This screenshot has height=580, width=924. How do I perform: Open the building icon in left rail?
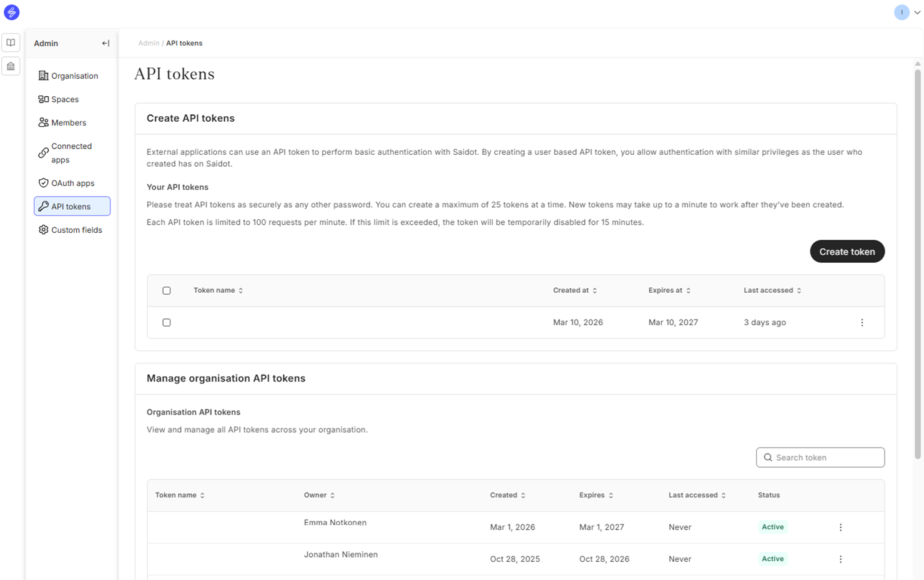(11, 66)
